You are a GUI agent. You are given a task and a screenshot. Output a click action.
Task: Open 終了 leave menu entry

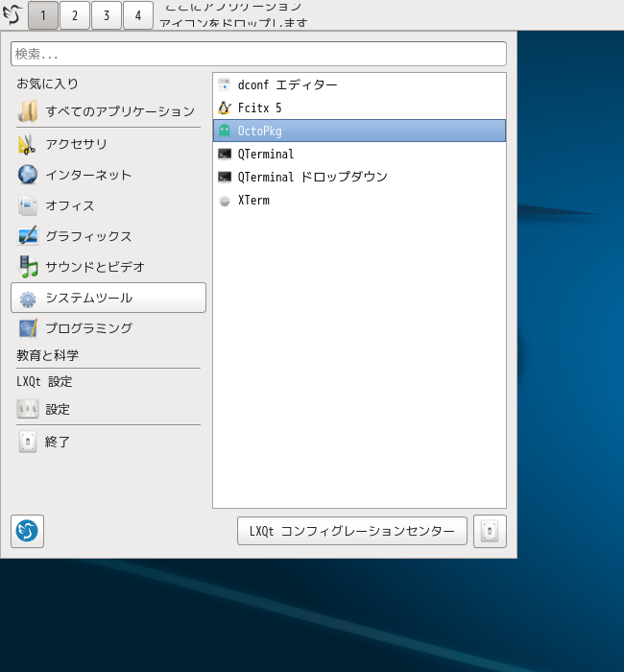click(x=108, y=442)
